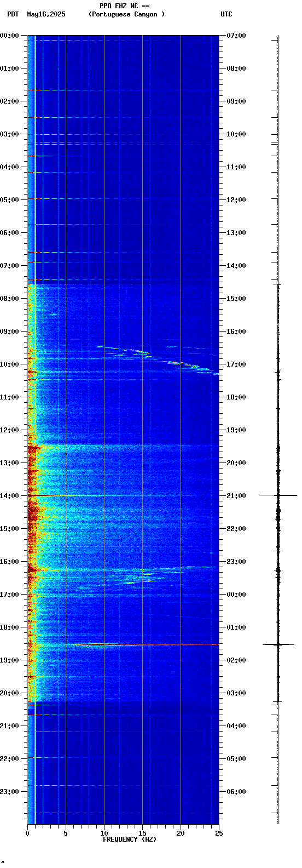
Task: Click the 00:00 label on PDT axis
Action: click(10, 36)
